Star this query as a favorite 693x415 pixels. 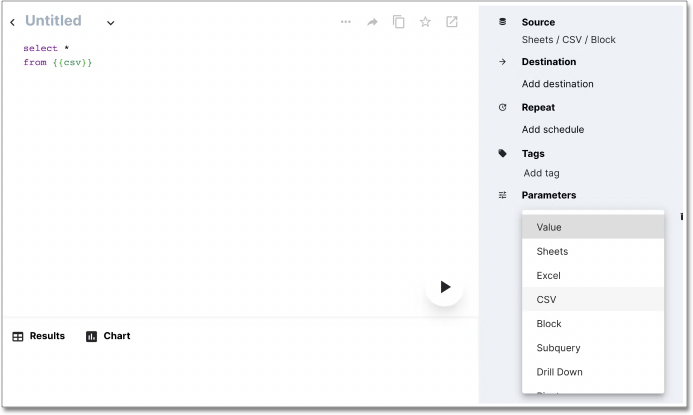(x=425, y=22)
